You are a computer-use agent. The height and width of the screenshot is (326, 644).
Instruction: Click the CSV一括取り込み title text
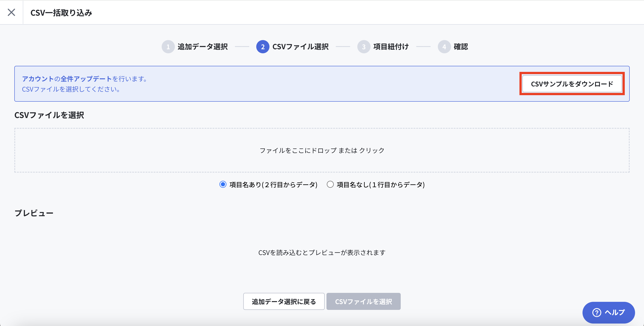click(x=61, y=13)
